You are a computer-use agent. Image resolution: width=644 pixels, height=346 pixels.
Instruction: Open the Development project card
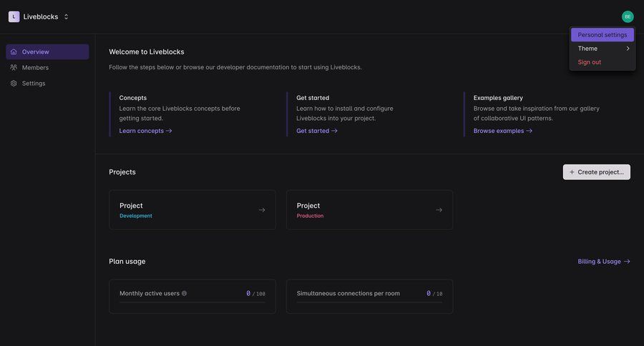[x=192, y=209]
